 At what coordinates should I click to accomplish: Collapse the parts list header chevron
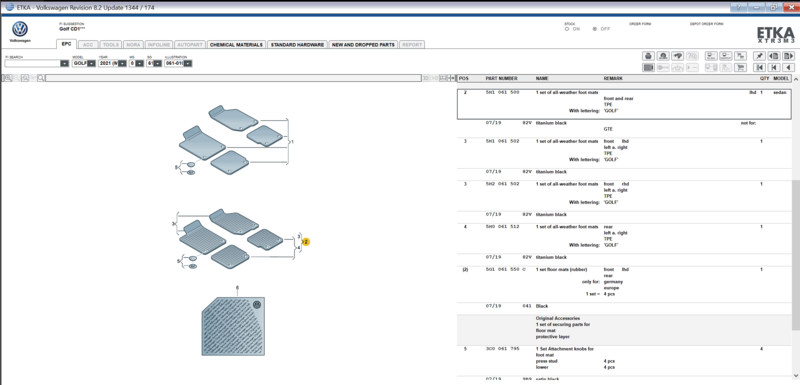click(x=795, y=79)
